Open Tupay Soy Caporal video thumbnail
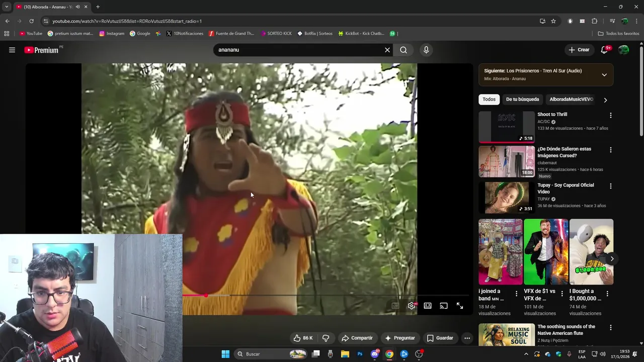644x362 pixels. click(507, 198)
